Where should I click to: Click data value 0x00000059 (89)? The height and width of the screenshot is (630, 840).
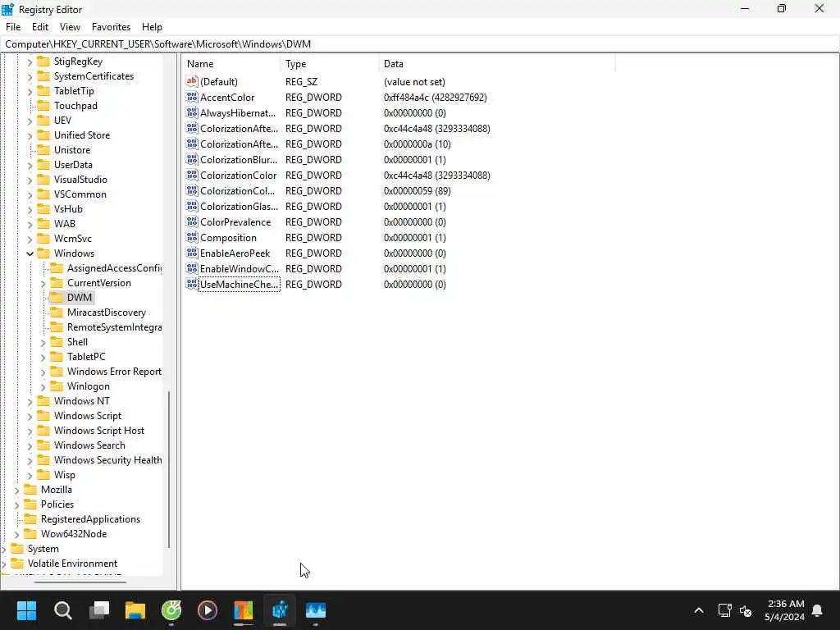pos(417,190)
